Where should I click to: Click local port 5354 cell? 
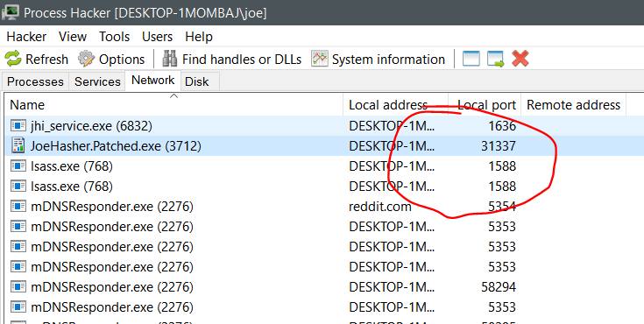pyautogui.click(x=502, y=206)
